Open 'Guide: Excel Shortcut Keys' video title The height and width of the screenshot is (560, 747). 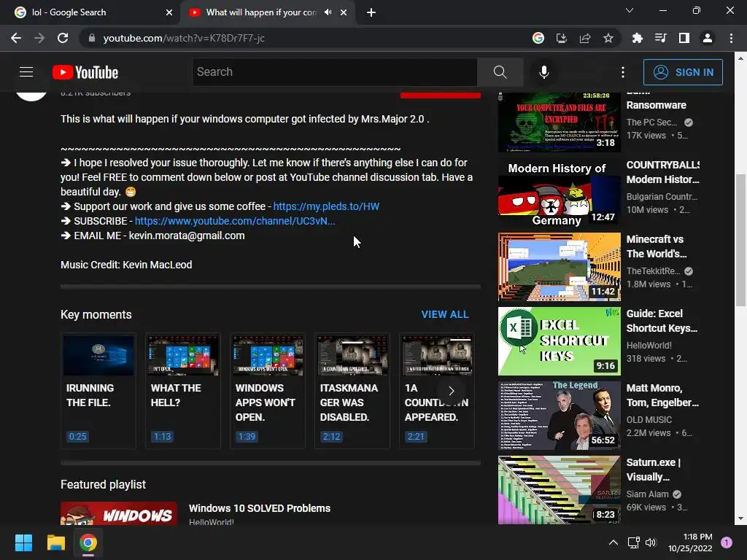(662, 321)
